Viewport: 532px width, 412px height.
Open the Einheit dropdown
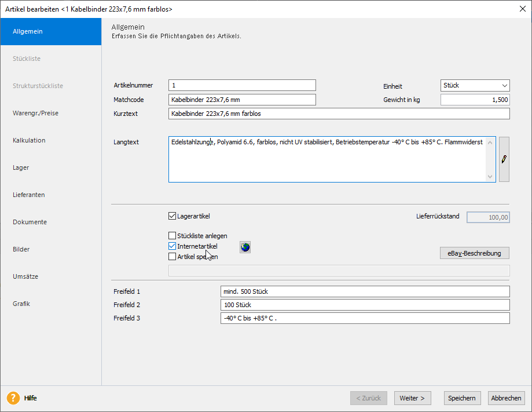(x=475, y=85)
